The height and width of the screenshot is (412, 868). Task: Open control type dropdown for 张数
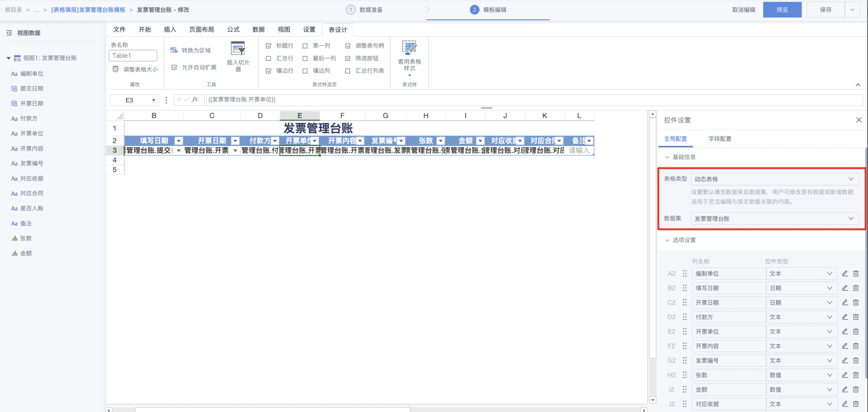coord(801,375)
